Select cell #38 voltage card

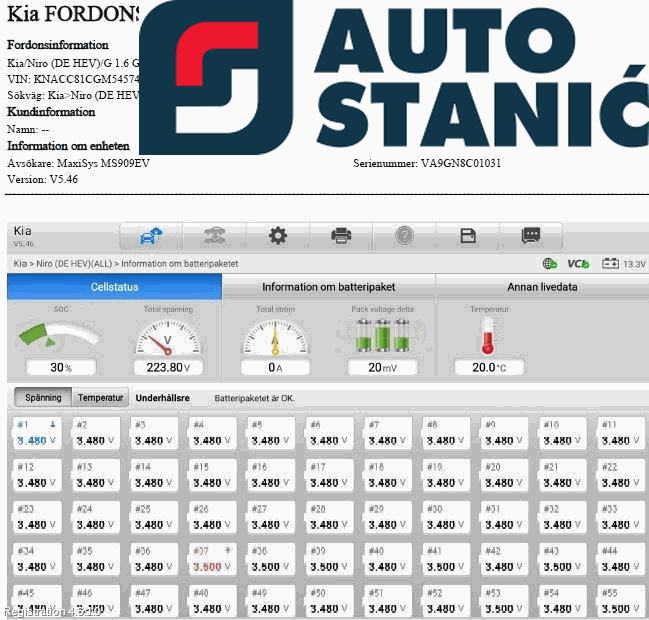(271, 559)
